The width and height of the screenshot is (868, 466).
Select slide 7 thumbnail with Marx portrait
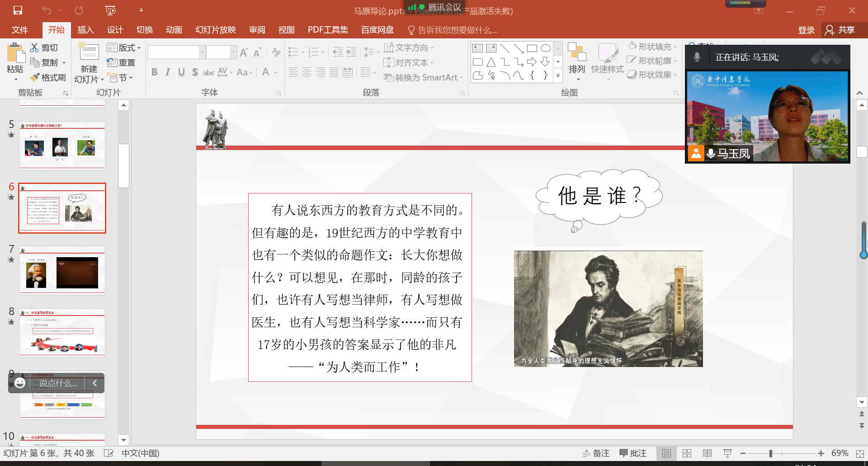(62, 271)
